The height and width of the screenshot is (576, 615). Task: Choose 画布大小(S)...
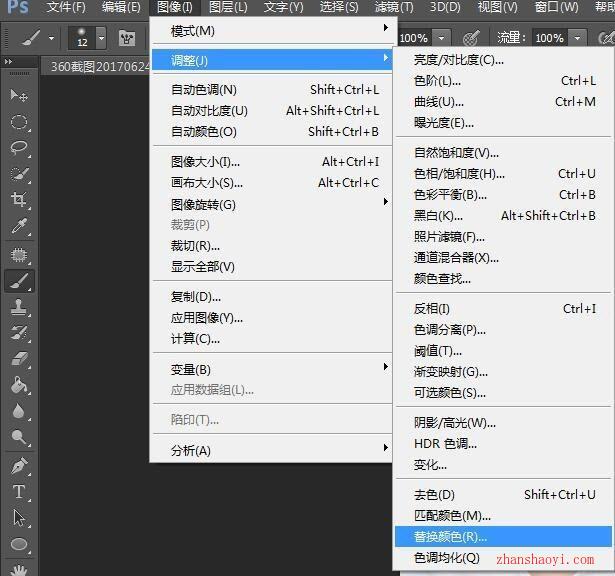pyautogui.click(x=272, y=183)
